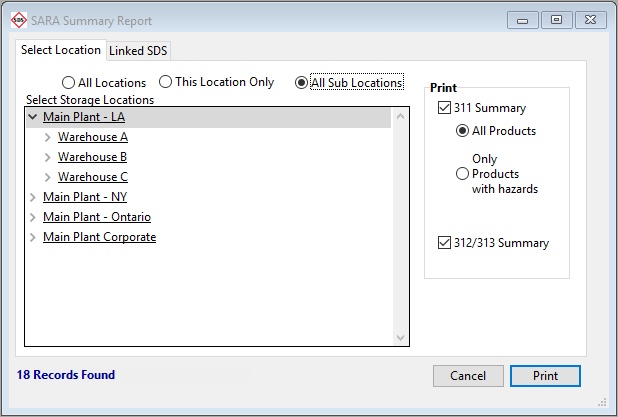618x417 pixels.
Task: Expand the Main Plant Corporate node
Action: pos(33,237)
